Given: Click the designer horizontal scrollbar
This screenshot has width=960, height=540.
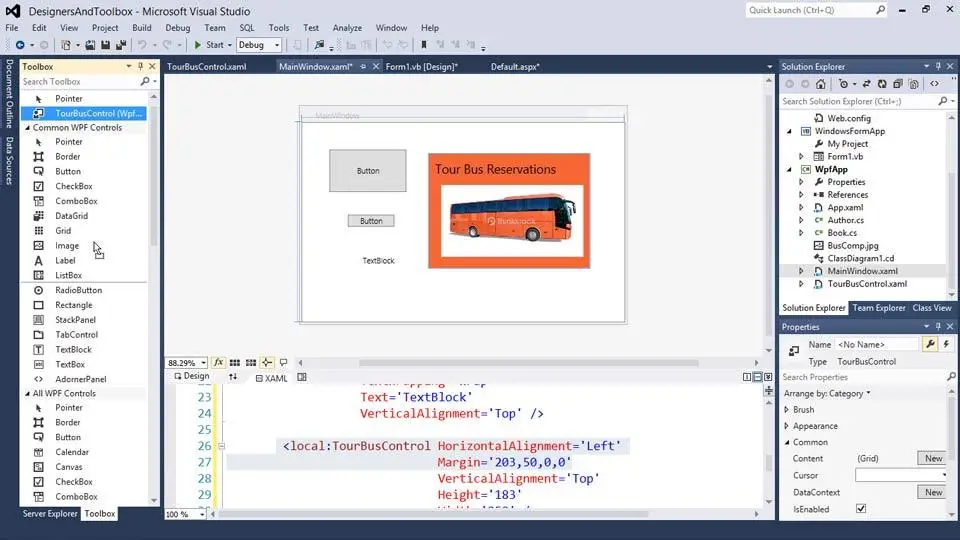Looking at the screenshot, I should click(528, 362).
